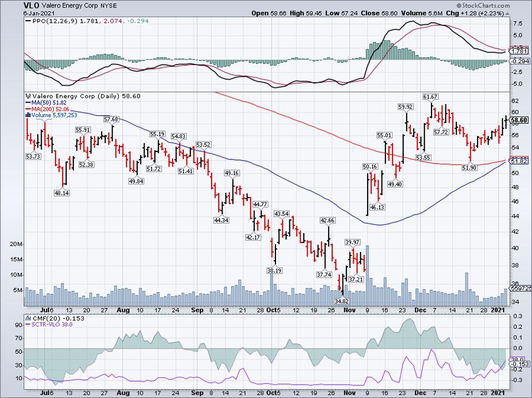Click the 58.60 last price tag on the right axis

point(519,120)
